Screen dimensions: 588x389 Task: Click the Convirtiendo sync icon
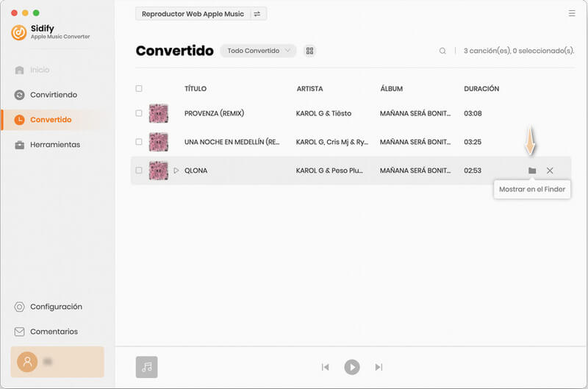[19, 95]
